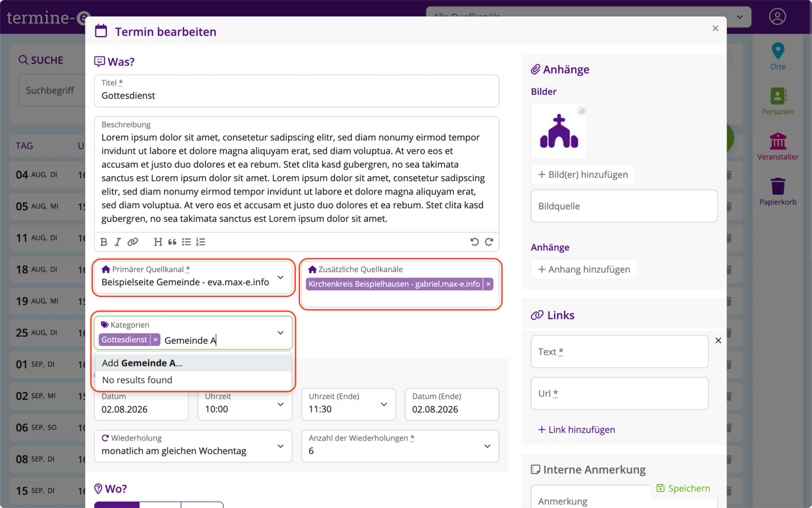Undo the last description edit
812x508 pixels.
click(475, 242)
